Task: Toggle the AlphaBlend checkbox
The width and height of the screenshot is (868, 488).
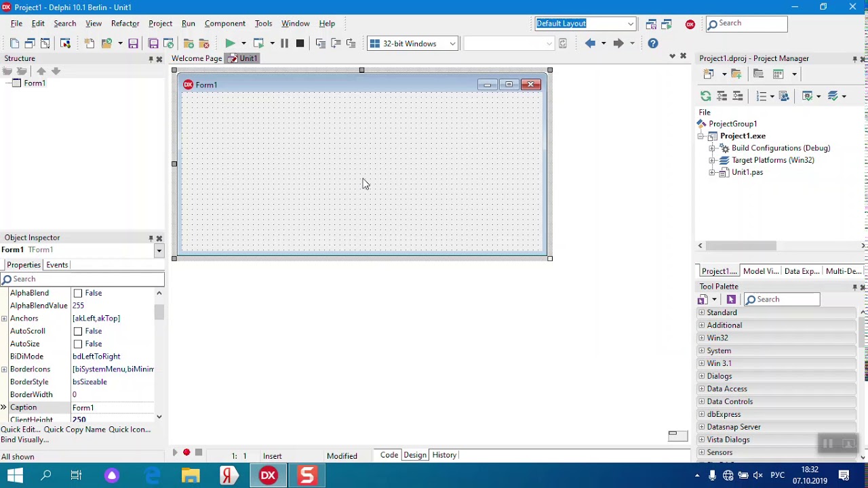Action: (x=78, y=293)
